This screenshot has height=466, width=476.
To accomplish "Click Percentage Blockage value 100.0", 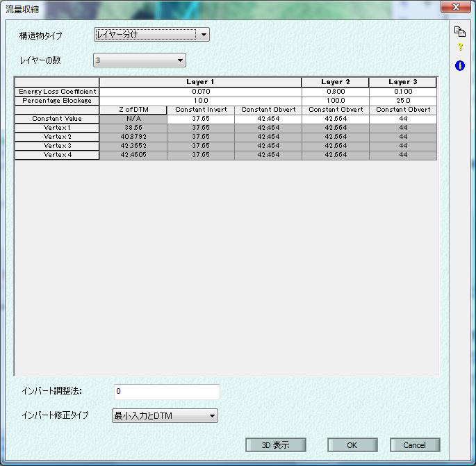I will pos(336,101).
